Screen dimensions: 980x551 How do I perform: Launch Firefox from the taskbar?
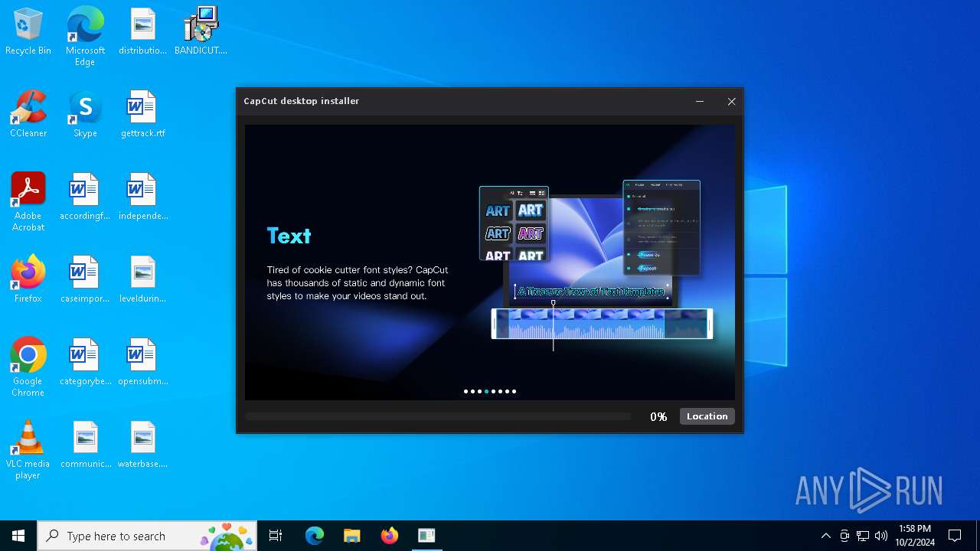click(x=390, y=536)
